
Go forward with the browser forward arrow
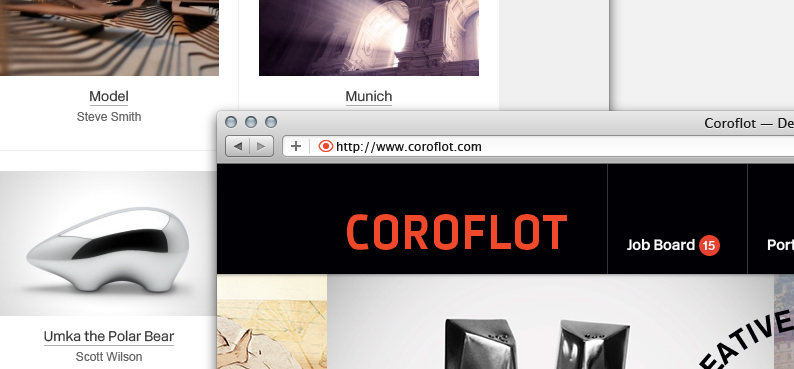(262, 146)
